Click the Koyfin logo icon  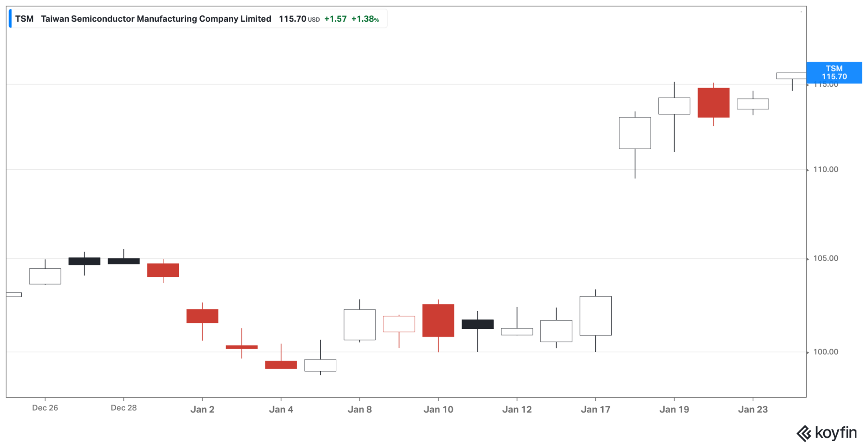(x=804, y=434)
